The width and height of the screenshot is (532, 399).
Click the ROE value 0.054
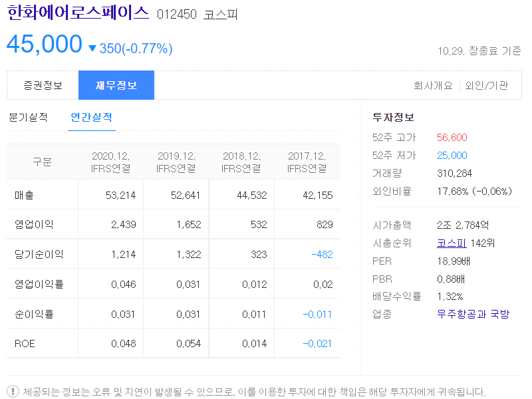189,344
